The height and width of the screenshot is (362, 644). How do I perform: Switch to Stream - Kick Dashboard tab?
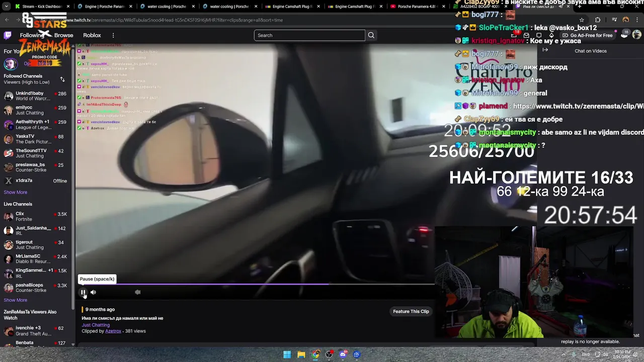click(x=42, y=7)
